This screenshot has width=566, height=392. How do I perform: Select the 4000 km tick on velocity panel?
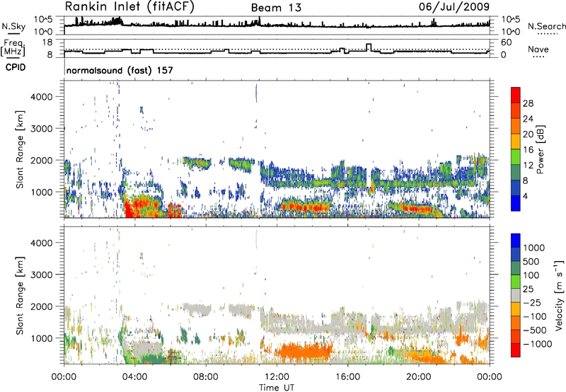pyautogui.click(x=41, y=243)
